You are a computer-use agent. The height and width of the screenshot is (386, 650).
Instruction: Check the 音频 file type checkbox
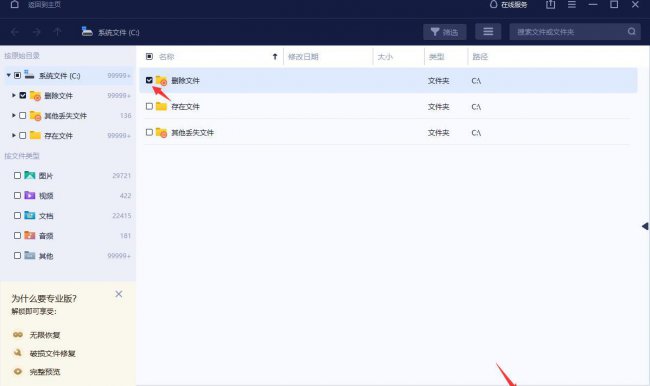pyautogui.click(x=17, y=235)
